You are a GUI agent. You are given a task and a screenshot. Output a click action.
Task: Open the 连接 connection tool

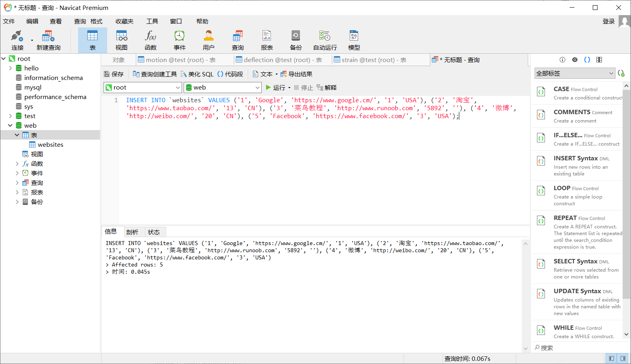coord(17,40)
